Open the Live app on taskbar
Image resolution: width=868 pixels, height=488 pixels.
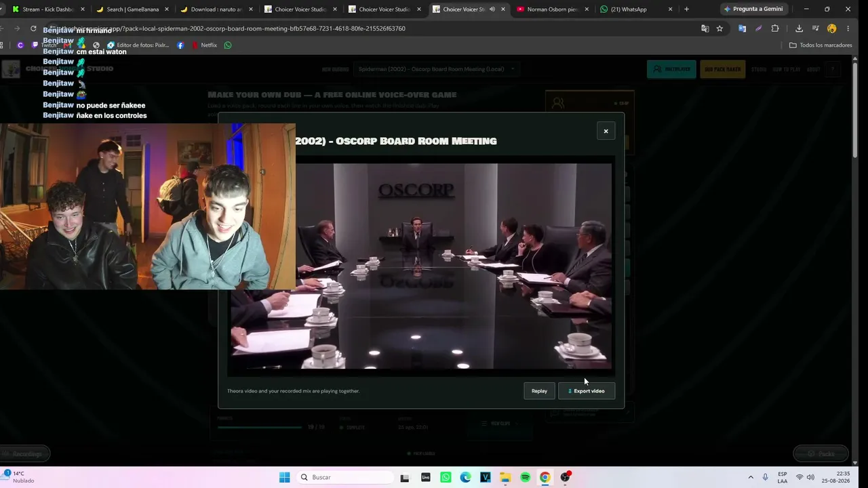(x=426, y=477)
